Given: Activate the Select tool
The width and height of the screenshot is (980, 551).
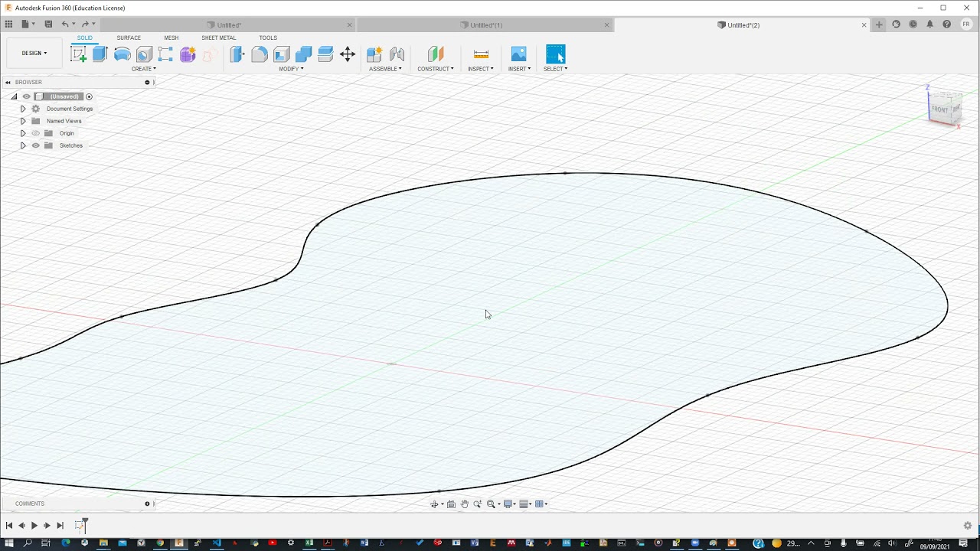Looking at the screenshot, I should click(x=555, y=54).
